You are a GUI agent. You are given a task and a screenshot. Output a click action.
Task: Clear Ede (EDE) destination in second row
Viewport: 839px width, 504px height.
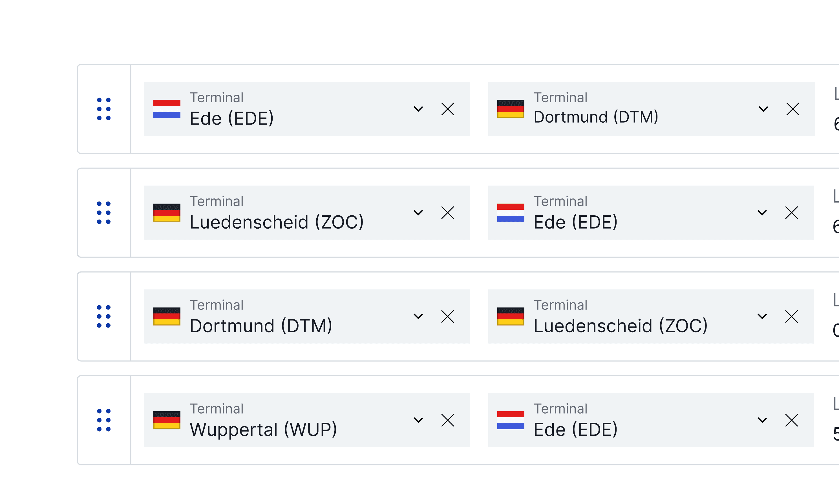click(791, 213)
